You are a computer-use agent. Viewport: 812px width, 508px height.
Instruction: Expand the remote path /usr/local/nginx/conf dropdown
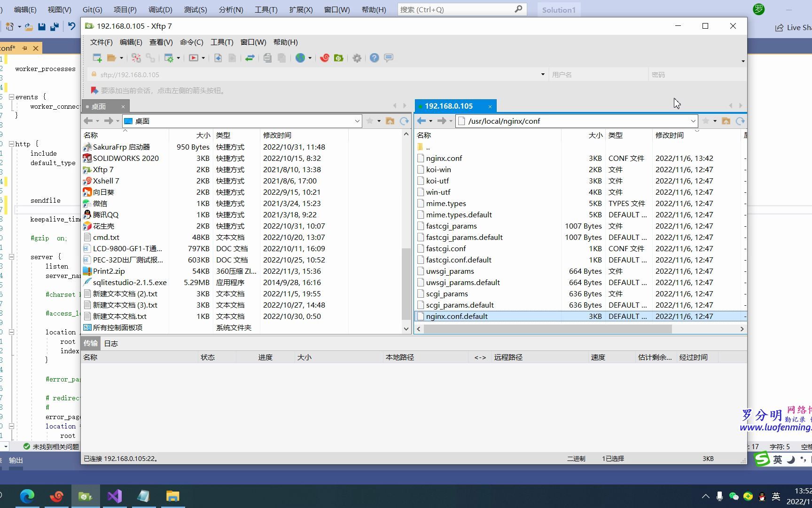(693, 121)
